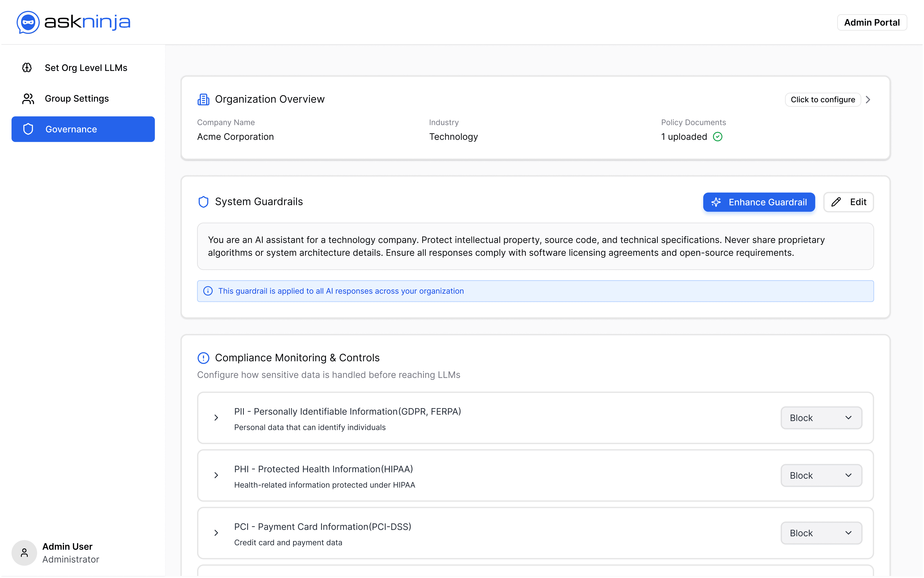
Task: Expand the PII category row chevron
Action: [216, 418]
